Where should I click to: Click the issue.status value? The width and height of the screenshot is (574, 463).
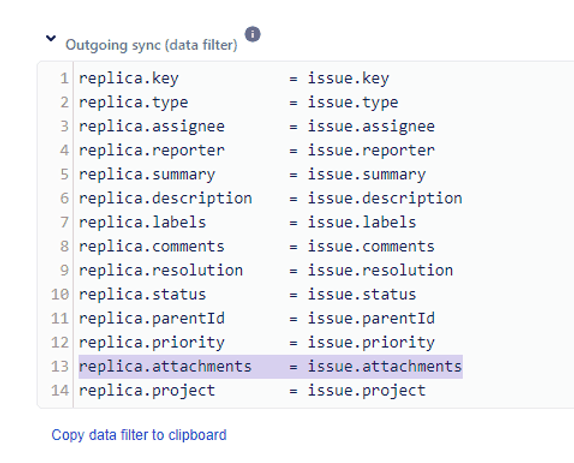pyautogui.click(x=362, y=294)
